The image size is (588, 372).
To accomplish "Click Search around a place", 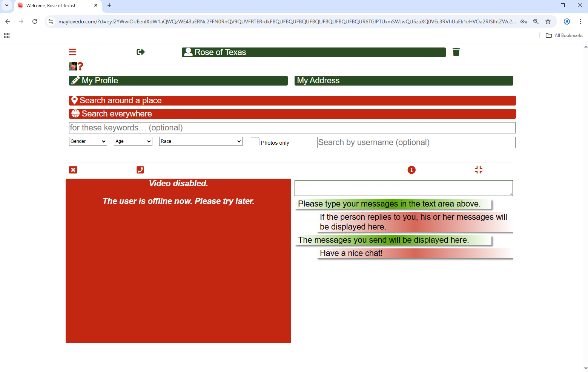I will click(292, 101).
